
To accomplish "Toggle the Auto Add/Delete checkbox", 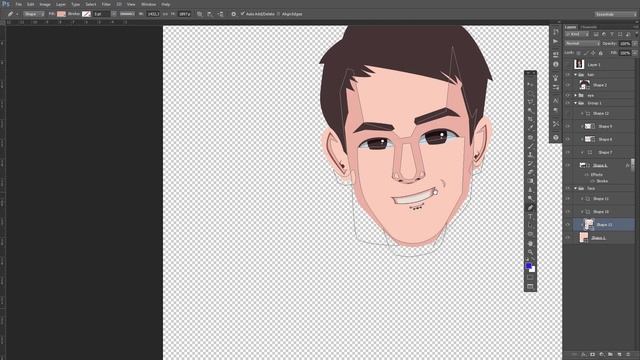I will pos(242,14).
